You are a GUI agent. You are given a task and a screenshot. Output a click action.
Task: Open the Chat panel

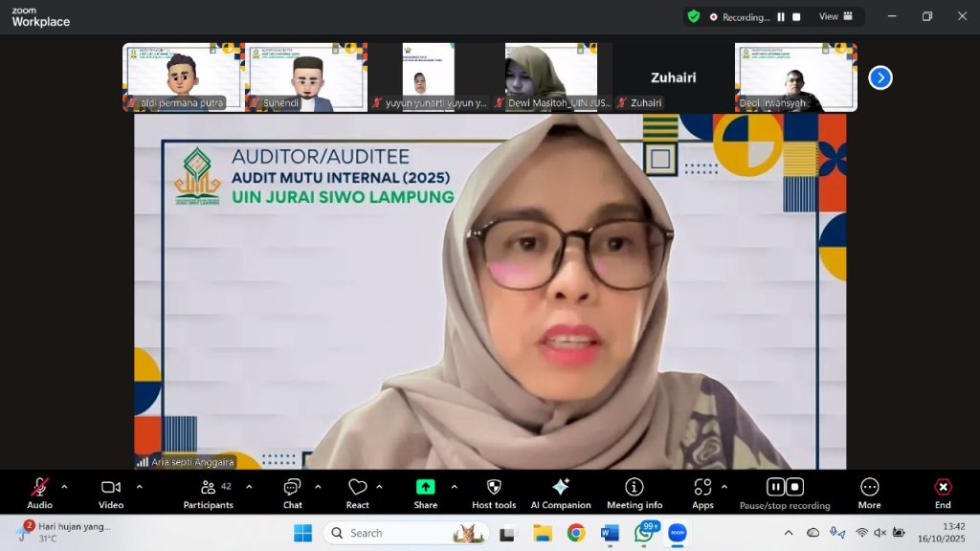tap(292, 493)
